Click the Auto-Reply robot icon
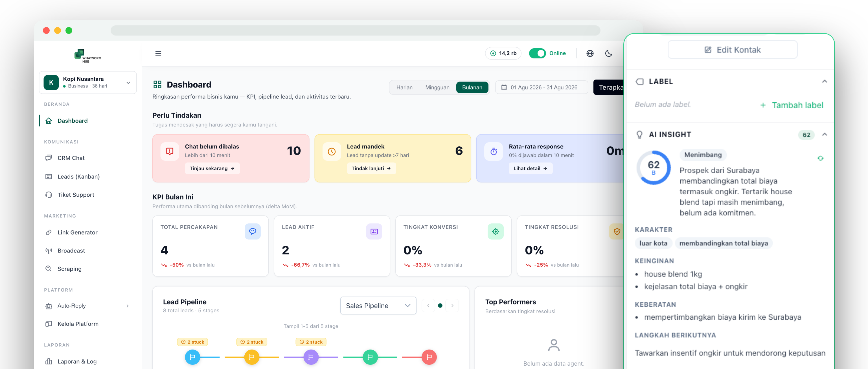This screenshot has height=369, width=868. pyautogui.click(x=49, y=306)
